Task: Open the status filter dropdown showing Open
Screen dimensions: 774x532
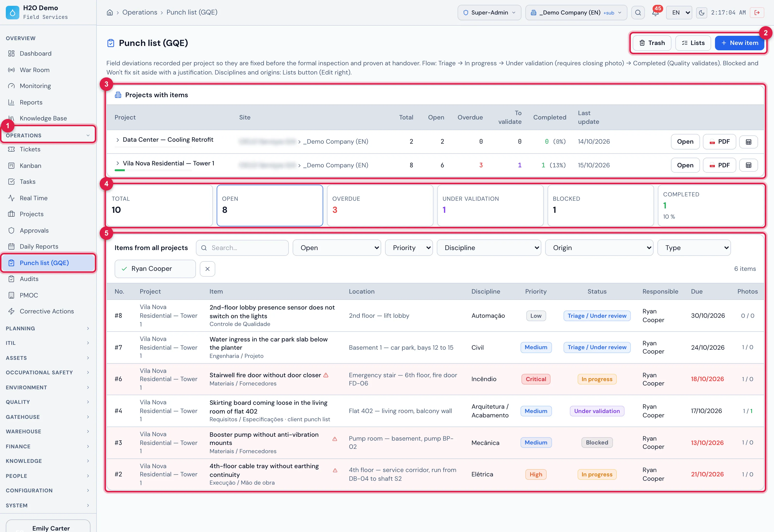Action: [x=337, y=248]
